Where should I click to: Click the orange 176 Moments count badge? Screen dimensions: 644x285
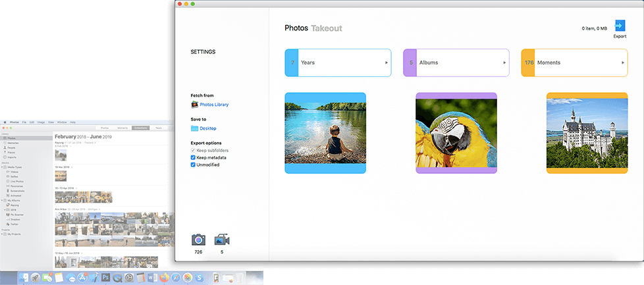tap(528, 63)
